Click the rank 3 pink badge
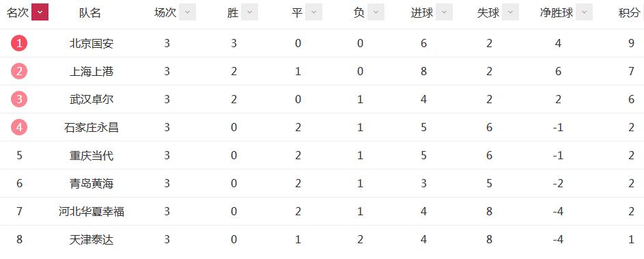 click(x=19, y=100)
